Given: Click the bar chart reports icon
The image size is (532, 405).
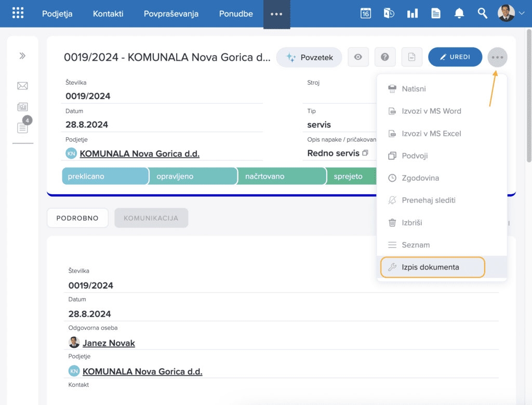Looking at the screenshot, I should click(x=412, y=14).
